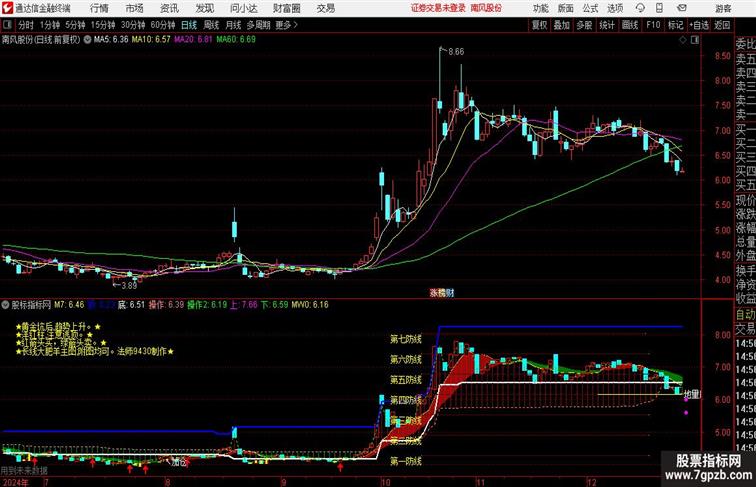Click the Tongdaxin red logo icon
This screenshot has height=487, width=756.
click(7, 8)
